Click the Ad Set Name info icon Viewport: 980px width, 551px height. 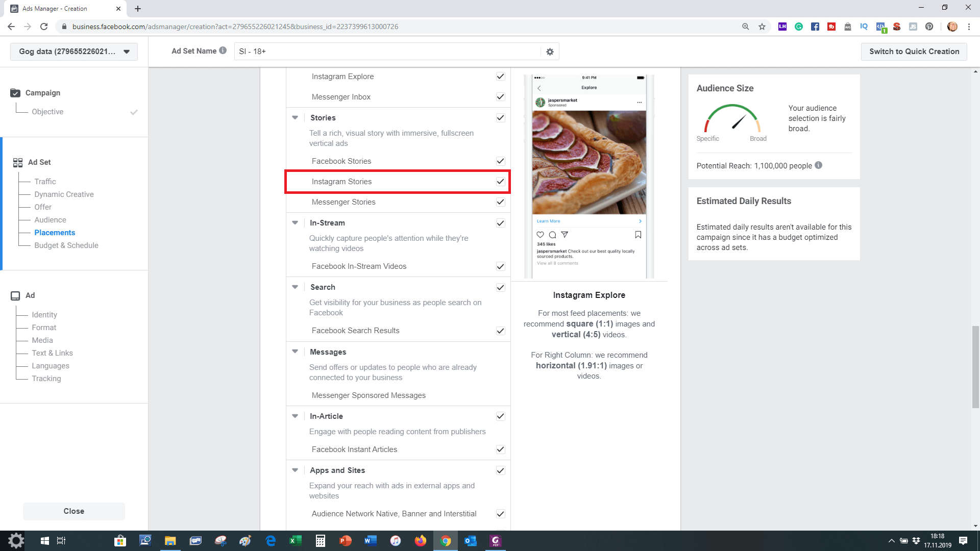[223, 51]
